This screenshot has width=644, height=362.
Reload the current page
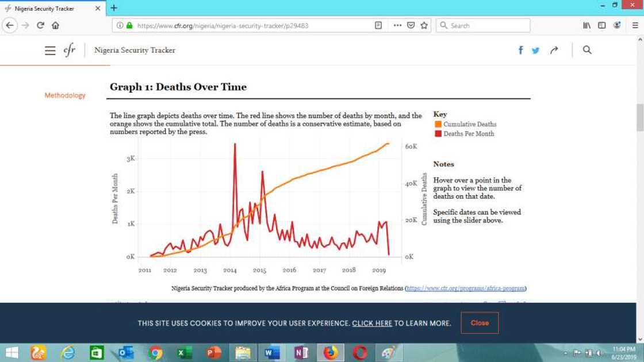[x=40, y=25]
